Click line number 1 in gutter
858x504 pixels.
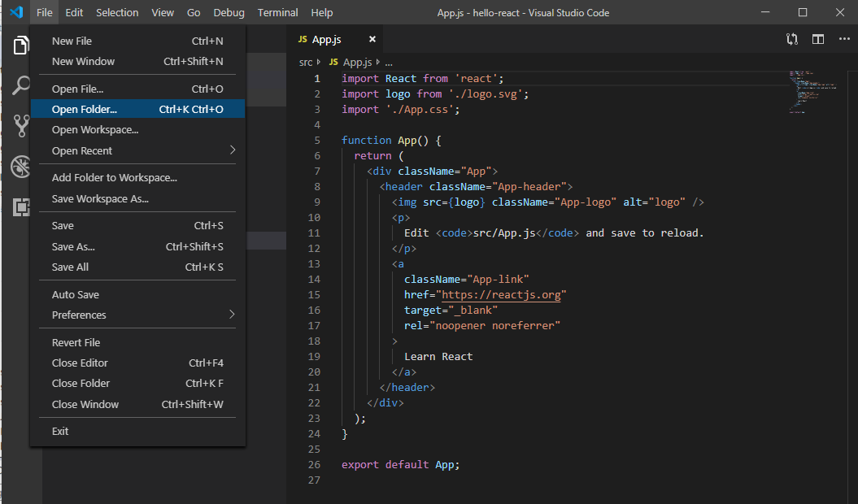click(x=317, y=79)
